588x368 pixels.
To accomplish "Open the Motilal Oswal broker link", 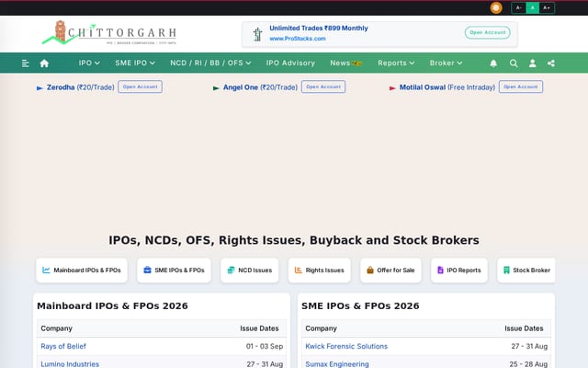I will [447, 87].
